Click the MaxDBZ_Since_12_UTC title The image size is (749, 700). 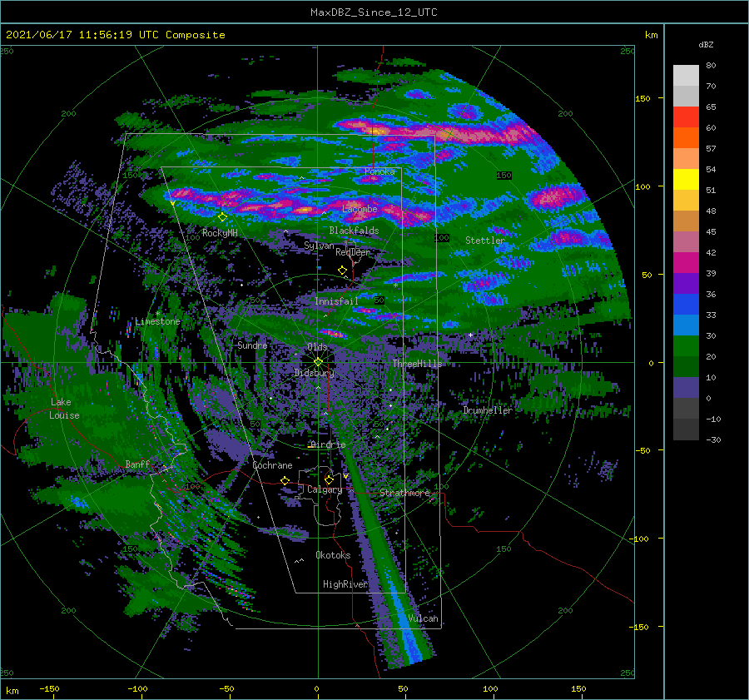click(x=374, y=12)
